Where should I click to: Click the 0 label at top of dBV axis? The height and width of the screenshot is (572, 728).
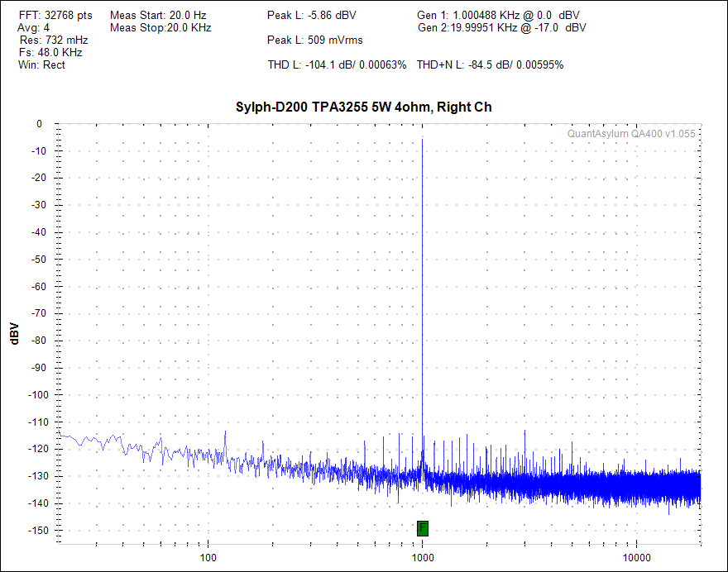[x=40, y=124]
